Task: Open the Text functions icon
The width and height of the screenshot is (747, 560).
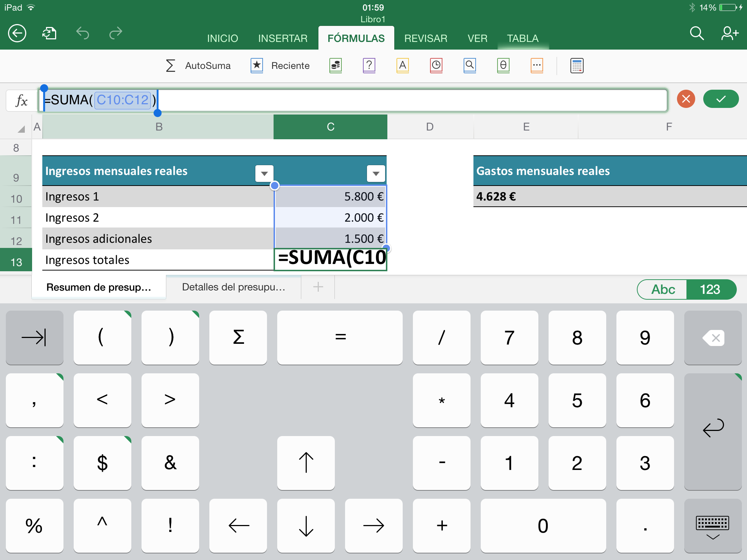Action: tap(402, 66)
